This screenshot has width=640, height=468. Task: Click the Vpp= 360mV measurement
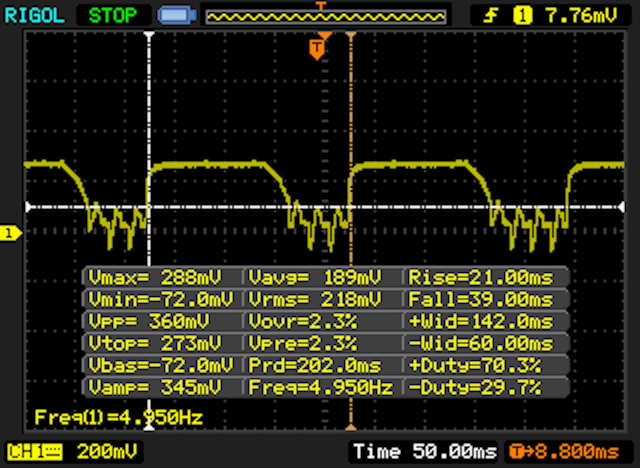tap(149, 321)
